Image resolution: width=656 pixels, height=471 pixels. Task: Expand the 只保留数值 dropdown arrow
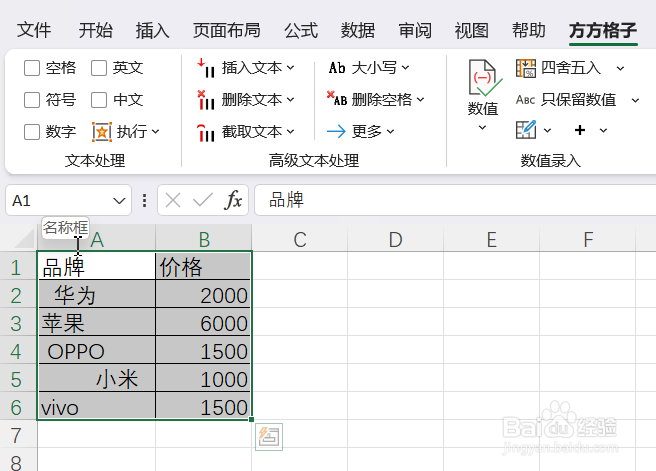[636, 101]
